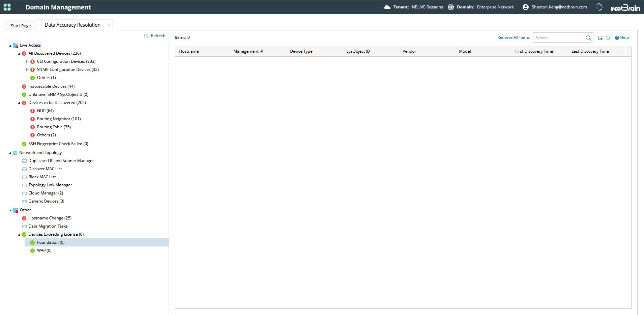Image resolution: width=644 pixels, height=315 pixels.
Task: Select the Foundation (0) tree item
Action: coord(96,242)
